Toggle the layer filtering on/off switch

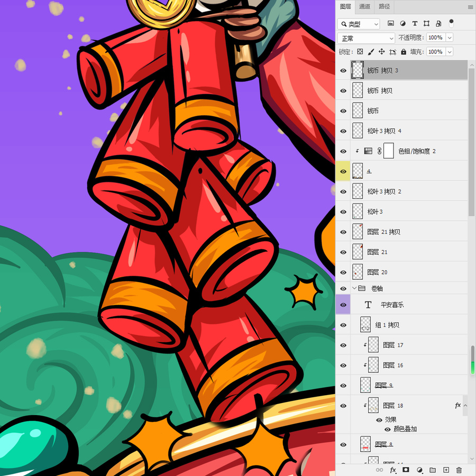pos(451,23)
